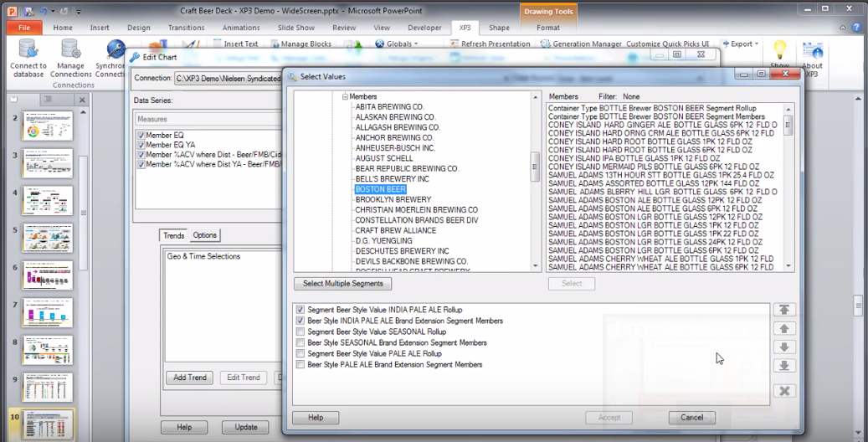The height and width of the screenshot is (442, 868).
Task: Click the PowerPoint application logo icon
Action: tap(13, 11)
